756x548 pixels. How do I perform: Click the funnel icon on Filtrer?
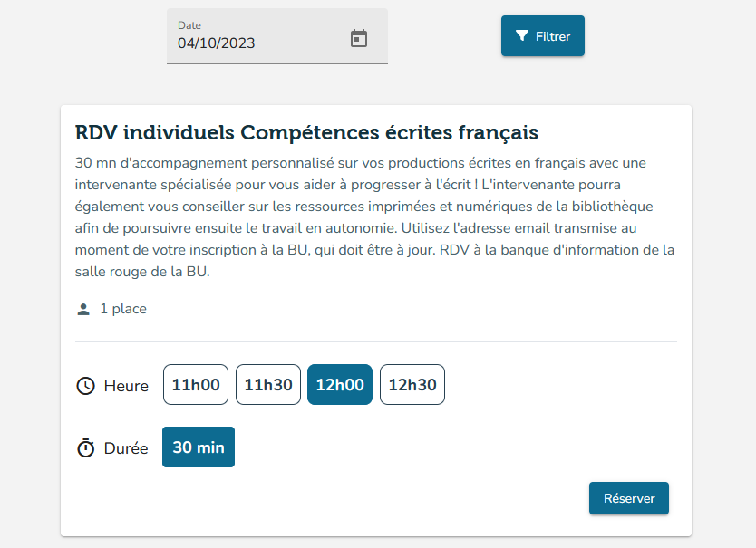(x=522, y=35)
